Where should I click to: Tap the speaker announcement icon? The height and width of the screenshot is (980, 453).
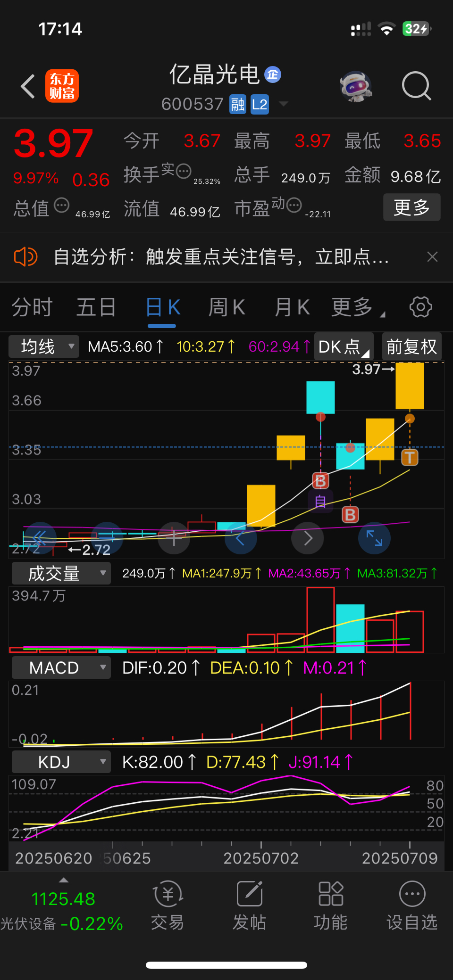[x=25, y=257]
